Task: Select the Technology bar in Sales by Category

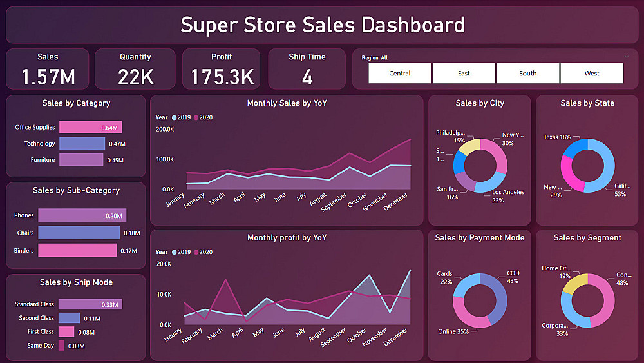Action: [x=82, y=144]
